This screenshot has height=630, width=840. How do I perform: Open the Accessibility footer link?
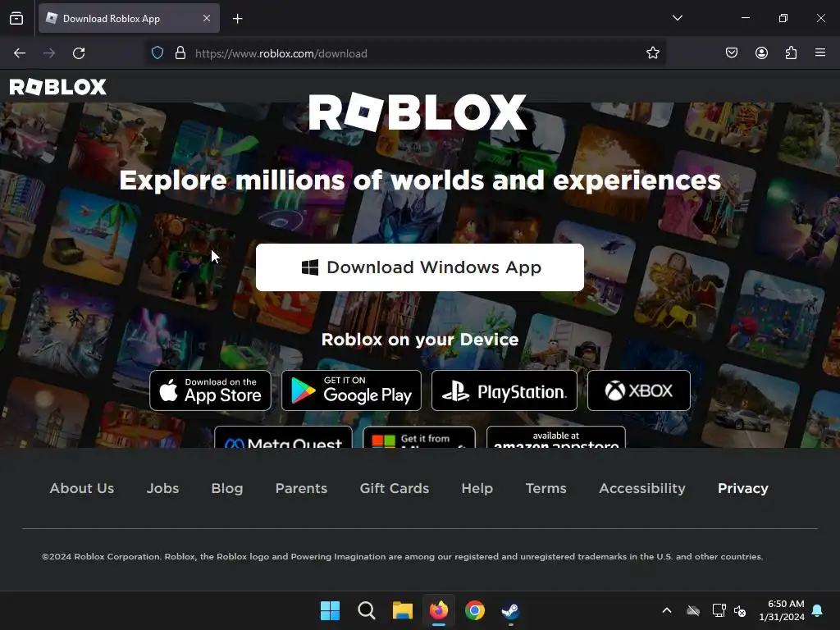(642, 489)
